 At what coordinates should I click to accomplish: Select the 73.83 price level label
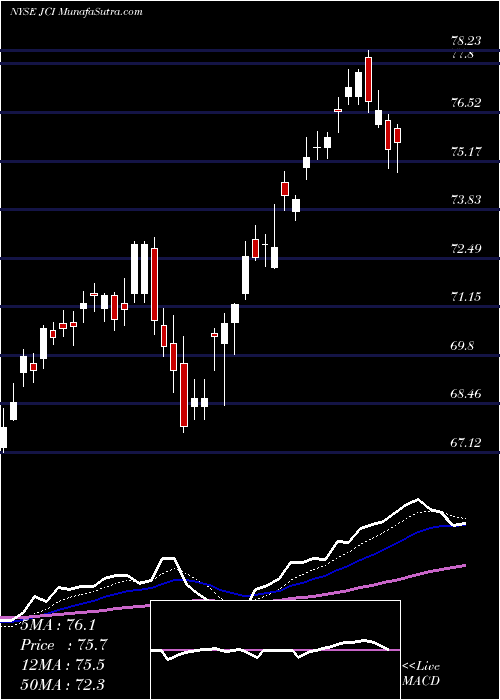click(x=466, y=200)
